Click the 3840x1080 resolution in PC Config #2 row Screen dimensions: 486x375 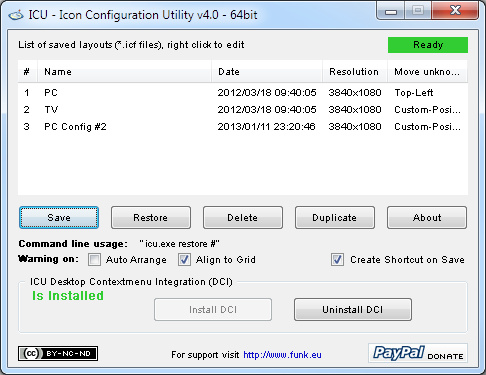355,127
